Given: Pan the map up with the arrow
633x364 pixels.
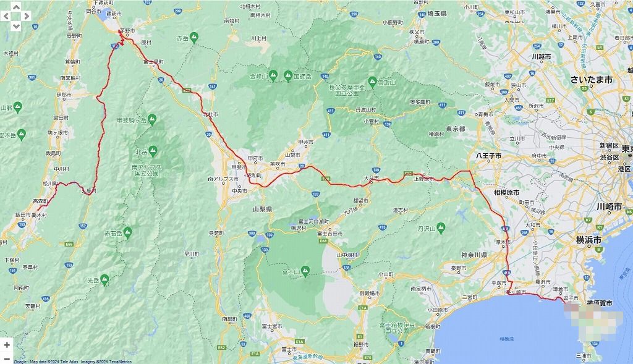Looking at the screenshot, I should pos(16,7).
